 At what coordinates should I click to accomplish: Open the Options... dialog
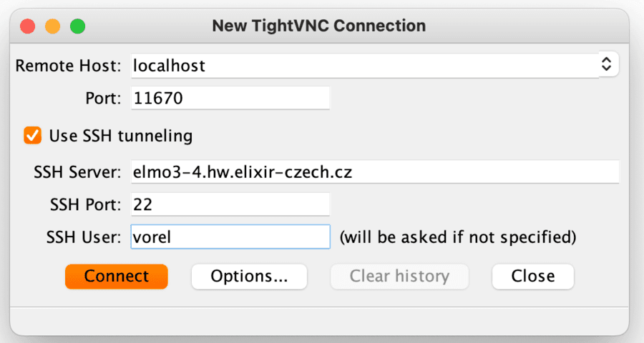pyautogui.click(x=249, y=276)
